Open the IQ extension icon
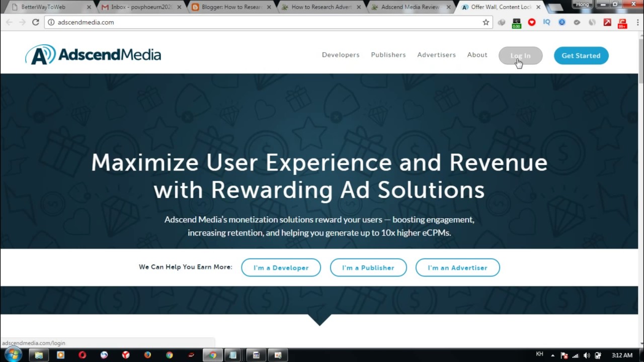Screen dimensions: 644x362 547,22
